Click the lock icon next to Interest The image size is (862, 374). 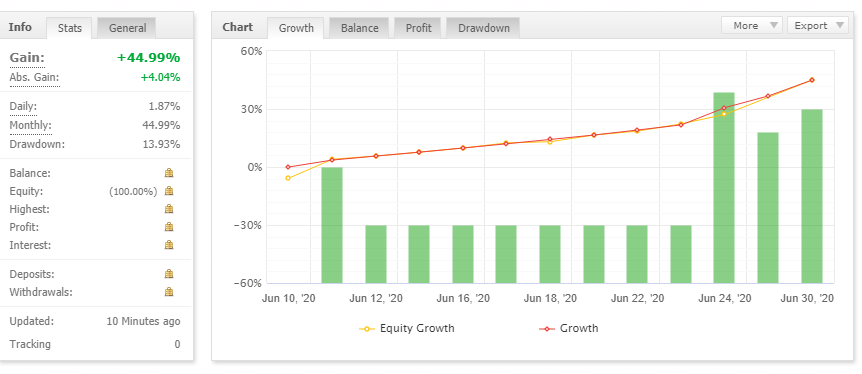click(x=169, y=245)
